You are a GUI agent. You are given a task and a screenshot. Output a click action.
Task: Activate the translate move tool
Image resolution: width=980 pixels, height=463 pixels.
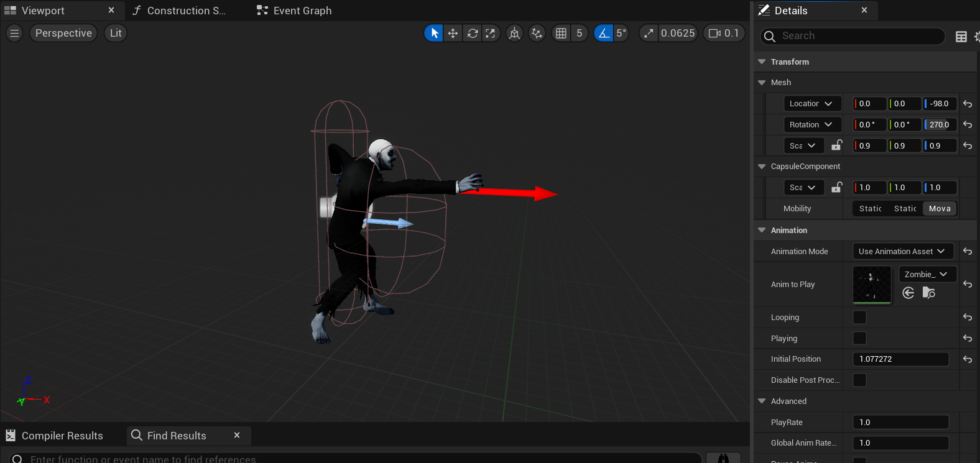[x=453, y=34]
